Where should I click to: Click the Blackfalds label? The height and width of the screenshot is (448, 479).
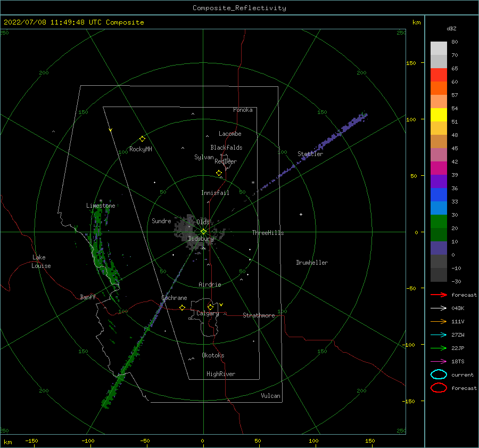pyautogui.click(x=226, y=148)
